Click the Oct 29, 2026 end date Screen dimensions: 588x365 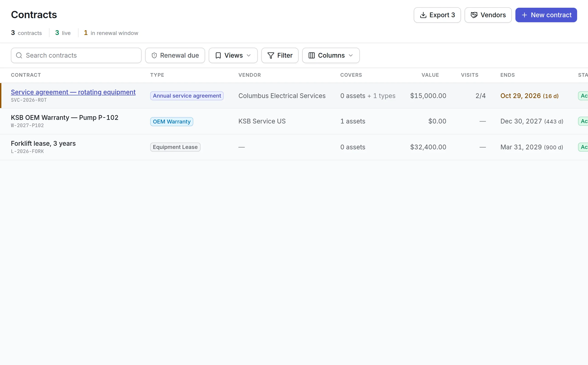pos(520,96)
